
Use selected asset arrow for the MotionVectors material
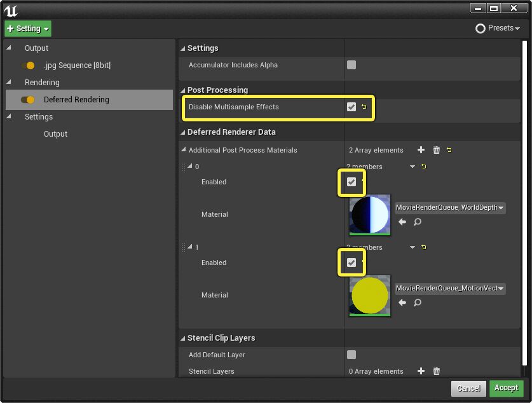tap(403, 303)
